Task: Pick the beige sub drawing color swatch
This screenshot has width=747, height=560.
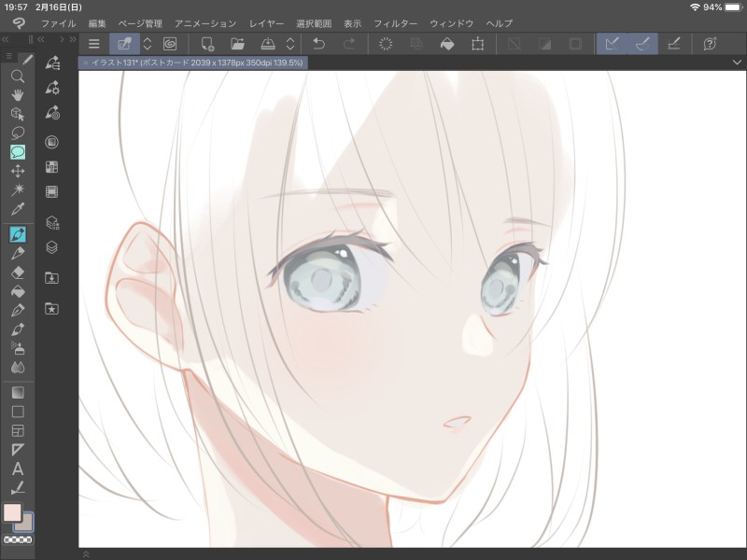Action: 24,523
